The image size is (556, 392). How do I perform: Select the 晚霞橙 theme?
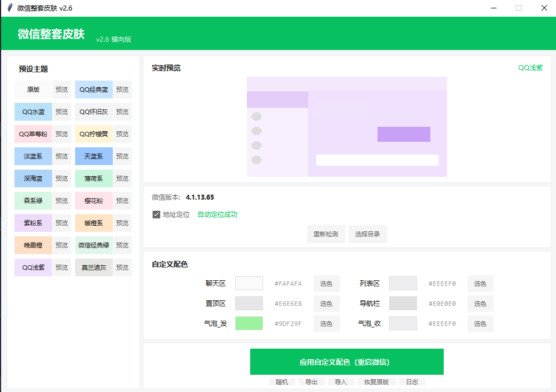(x=33, y=245)
